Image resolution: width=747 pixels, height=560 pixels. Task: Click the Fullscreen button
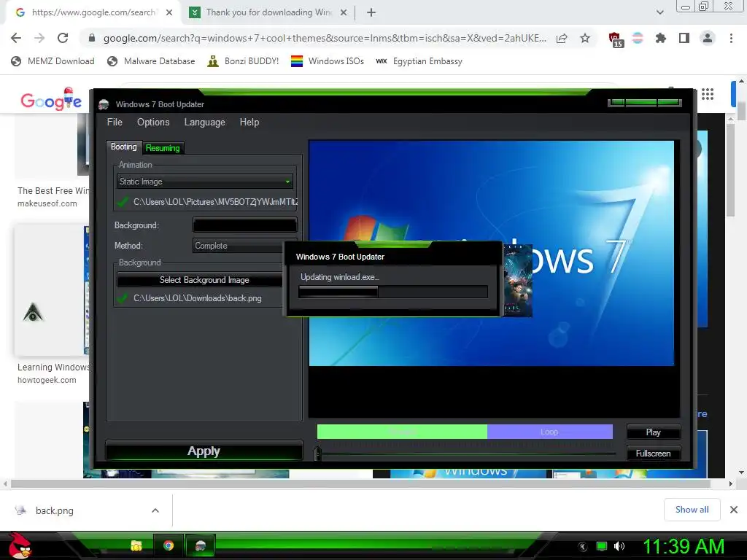[x=653, y=454]
